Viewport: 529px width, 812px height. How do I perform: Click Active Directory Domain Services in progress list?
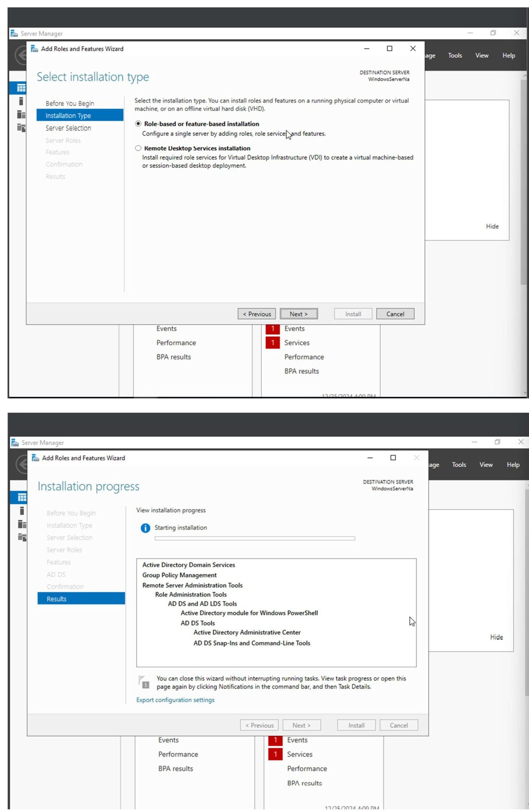point(188,565)
